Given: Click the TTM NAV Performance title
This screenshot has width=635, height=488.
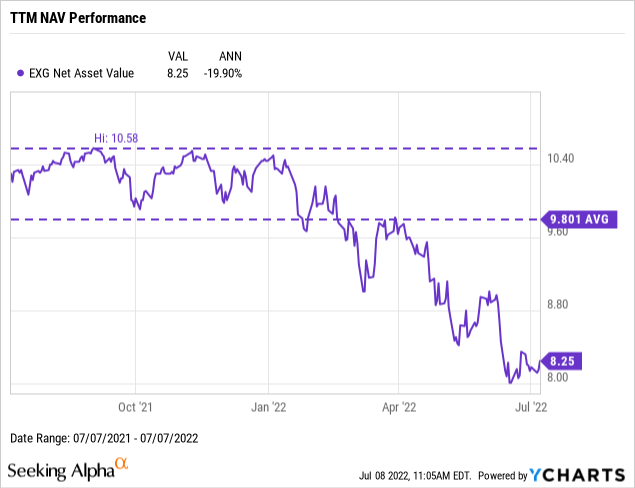Looking at the screenshot, I should [x=78, y=18].
